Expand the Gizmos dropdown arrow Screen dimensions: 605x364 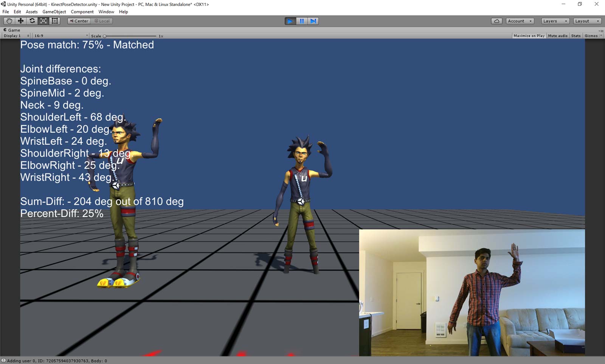(x=601, y=36)
